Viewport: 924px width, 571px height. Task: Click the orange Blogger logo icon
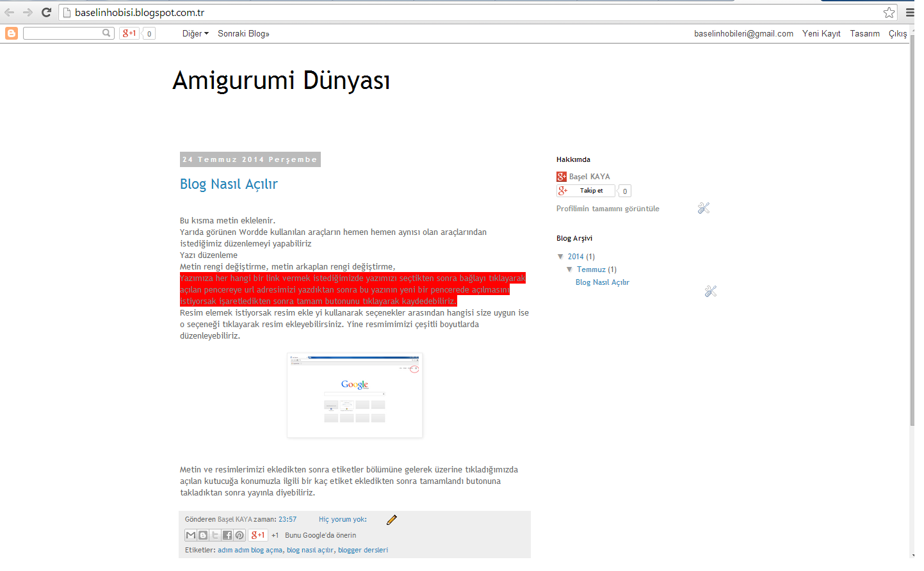point(12,33)
